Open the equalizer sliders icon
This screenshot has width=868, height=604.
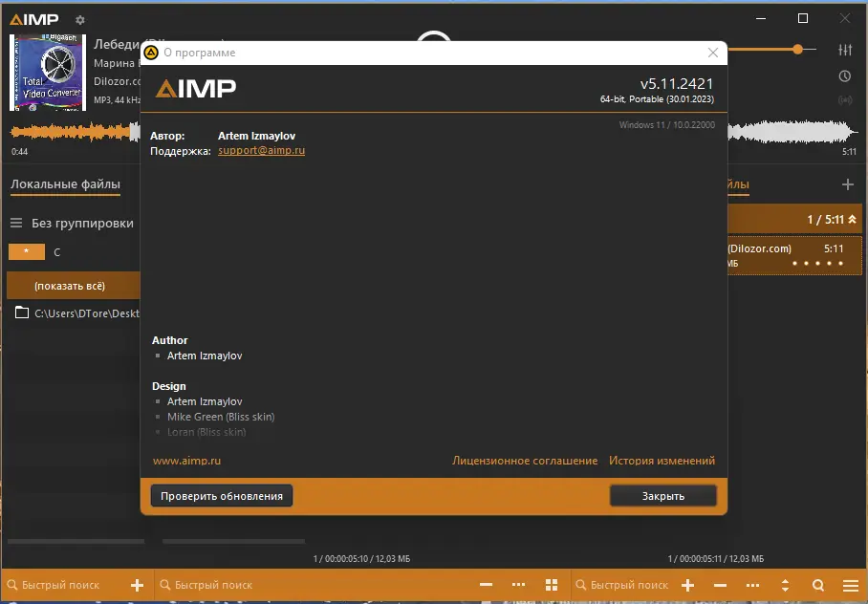(x=845, y=50)
